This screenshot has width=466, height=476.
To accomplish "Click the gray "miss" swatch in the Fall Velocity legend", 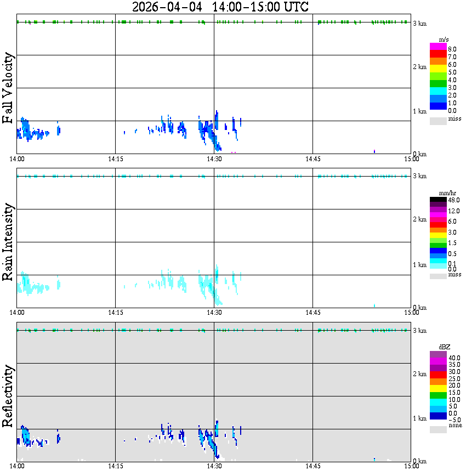I will click(x=438, y=121).
